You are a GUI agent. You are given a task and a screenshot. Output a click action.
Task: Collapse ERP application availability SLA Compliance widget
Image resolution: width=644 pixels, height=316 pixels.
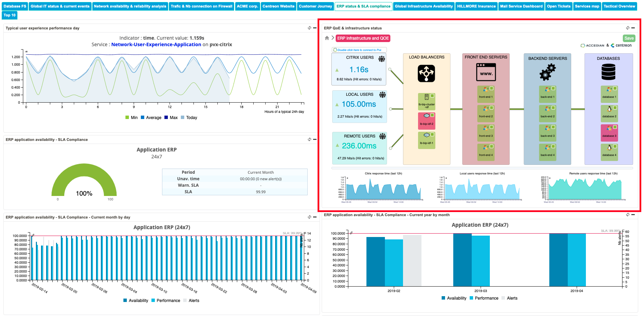coord(315,140)
